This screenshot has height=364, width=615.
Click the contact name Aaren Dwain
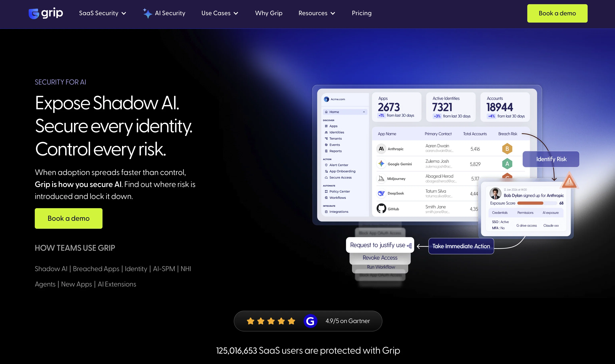tap(437, 146)
